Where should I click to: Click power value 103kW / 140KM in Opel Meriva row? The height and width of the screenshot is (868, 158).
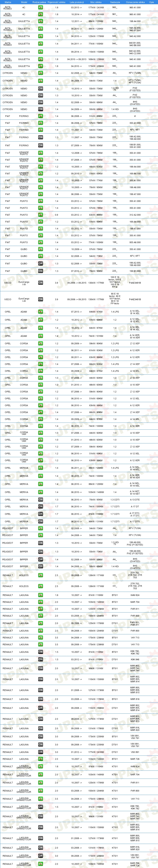[96, 492]
